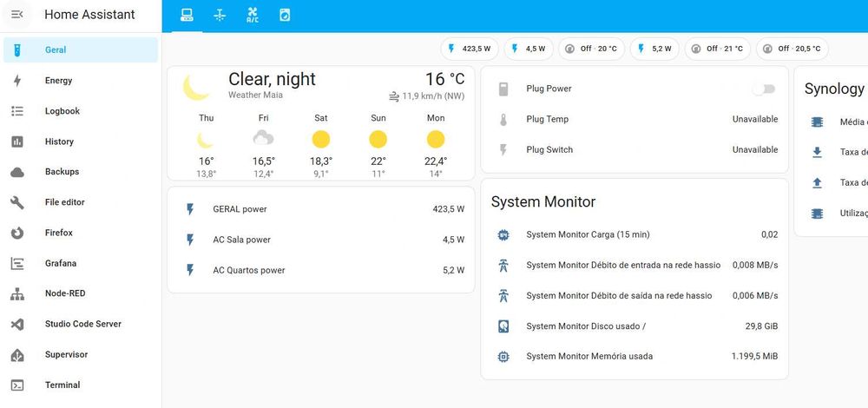
Task: Click the Firefox icon in the sidebar
Action: (17, 233)
